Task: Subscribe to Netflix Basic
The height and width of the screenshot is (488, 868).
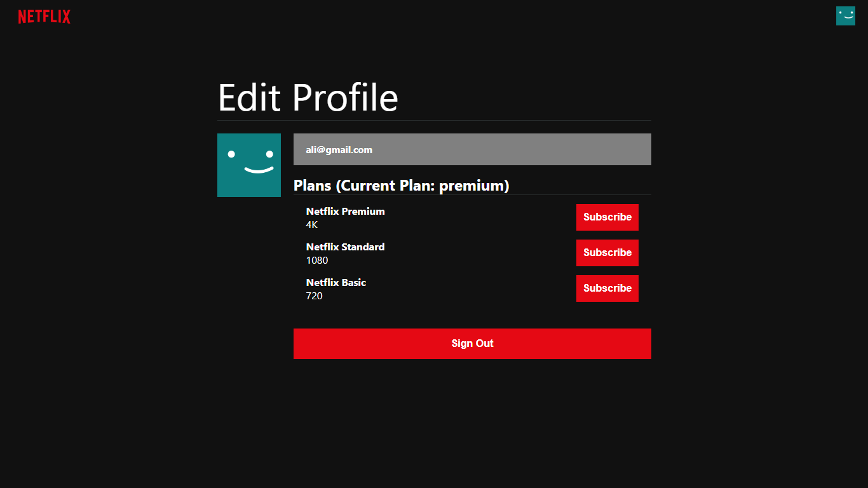Action: tap(607, 288)
